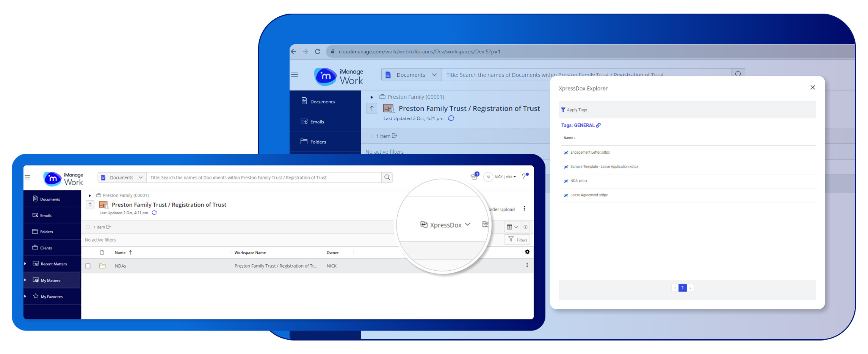Image resolution: width=868 pixels, height=354 pixels.
Task: Open the three-dot menu beside Folder Upload
Action: point(524,209)
